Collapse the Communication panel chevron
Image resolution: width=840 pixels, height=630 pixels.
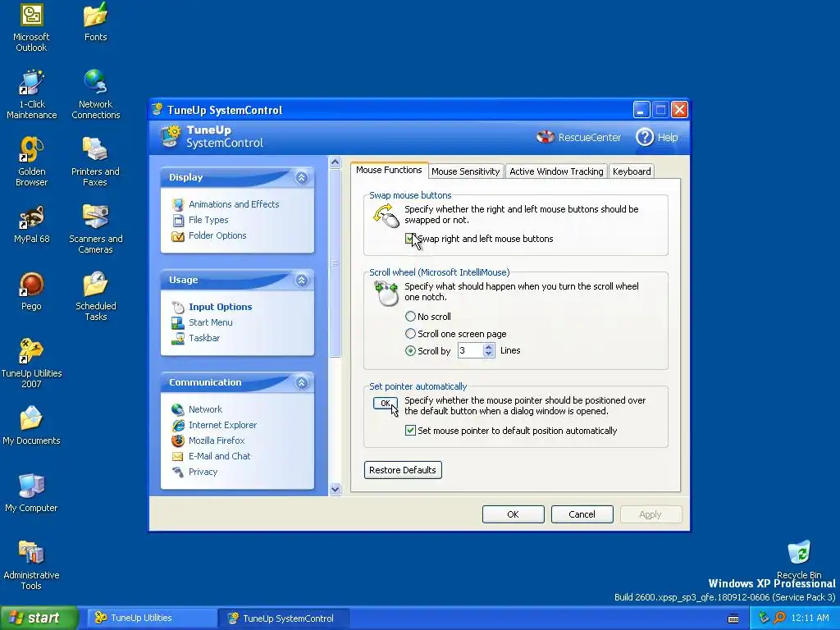[x=302, y=382]
